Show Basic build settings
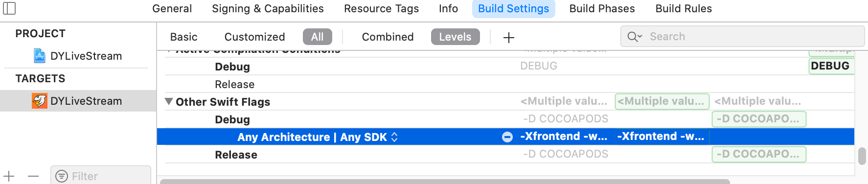The image size is (868, 184). (183, 37)
